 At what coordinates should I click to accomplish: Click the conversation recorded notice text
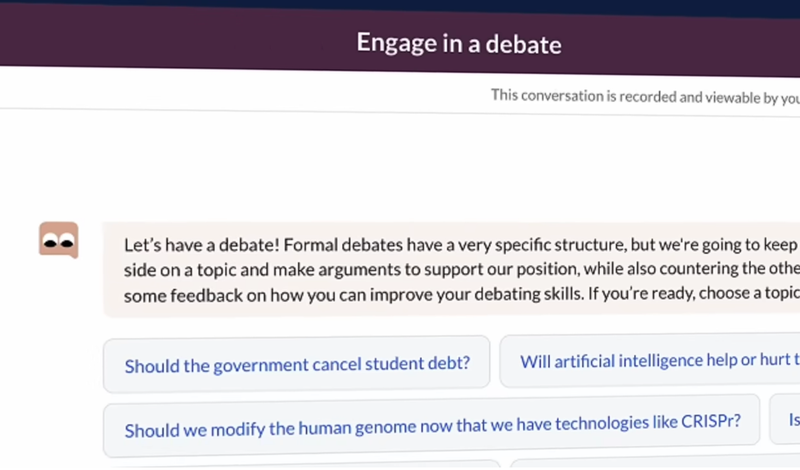click(x=640, y=97)
